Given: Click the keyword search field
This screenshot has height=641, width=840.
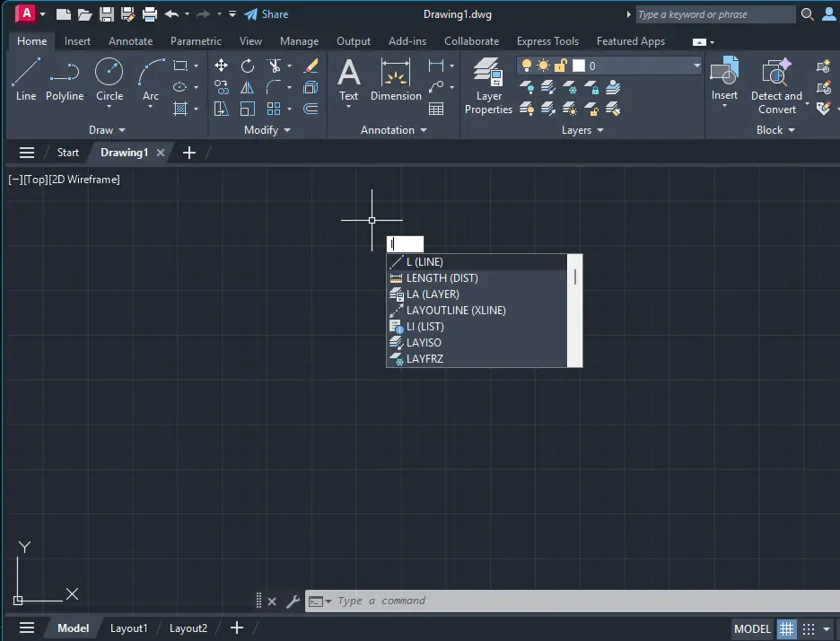Looking at the screenshot, I should click(715, 14).
